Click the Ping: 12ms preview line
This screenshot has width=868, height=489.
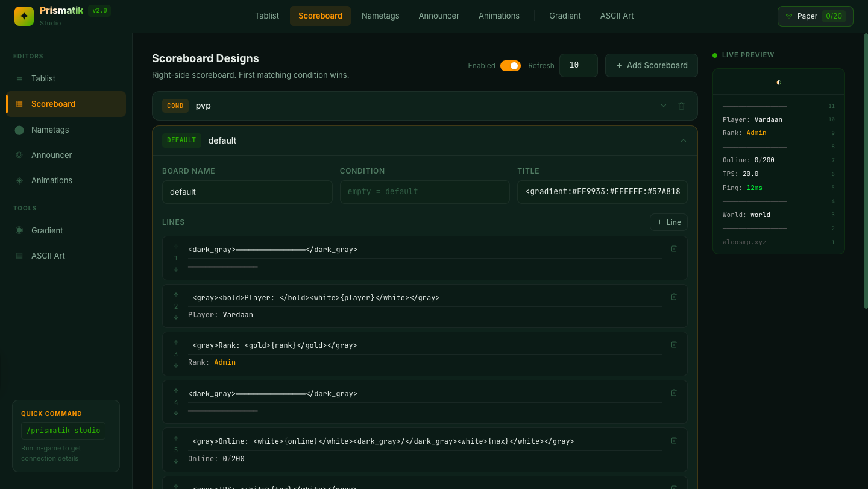pos(779,188)
